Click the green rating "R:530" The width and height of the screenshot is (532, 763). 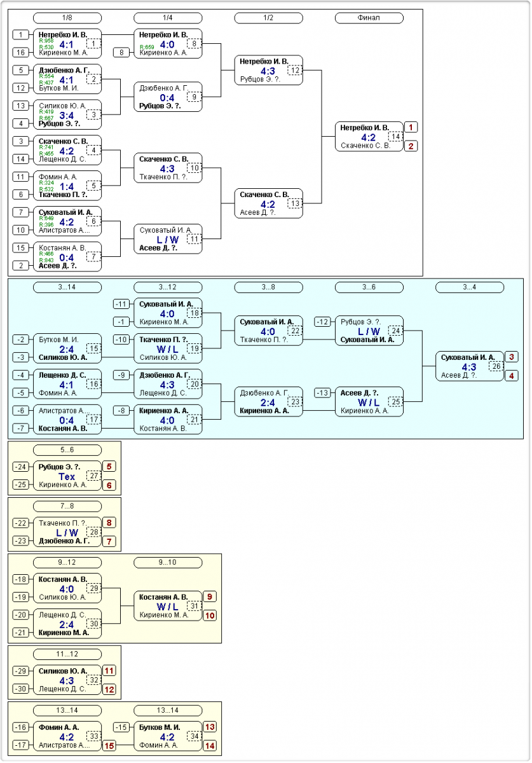tap(46, 47)
